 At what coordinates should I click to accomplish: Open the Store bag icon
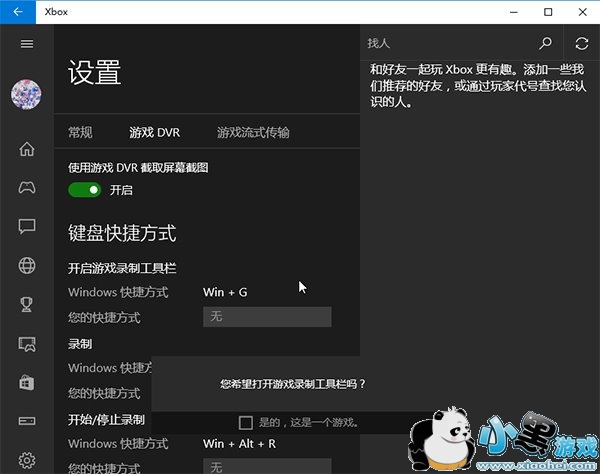coord(27,383)
